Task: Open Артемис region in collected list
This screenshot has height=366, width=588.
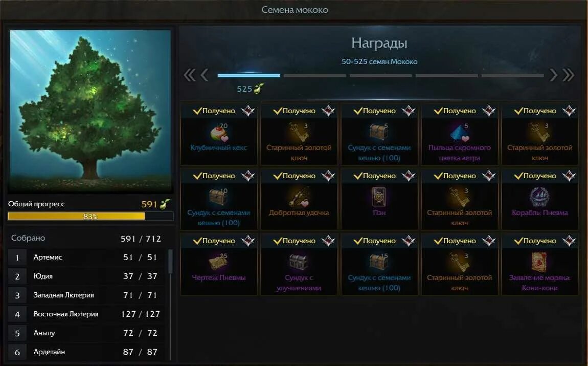Action: click(x=86, y=257)
